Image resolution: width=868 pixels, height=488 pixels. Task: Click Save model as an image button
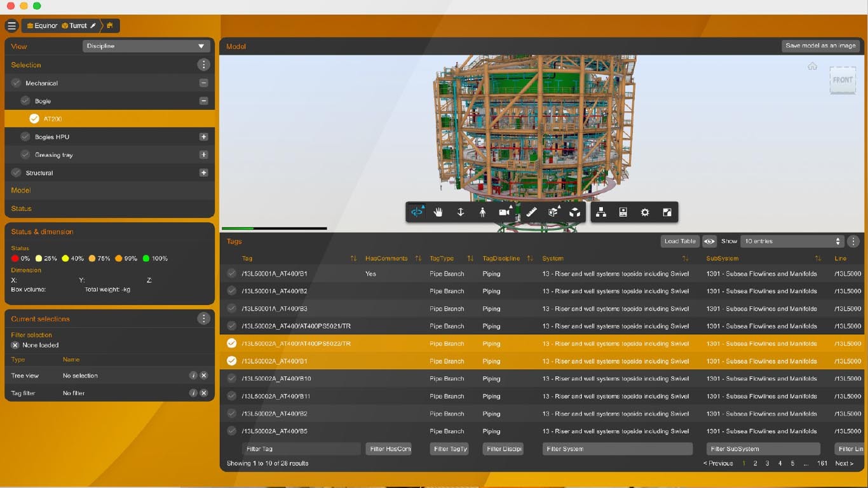click(x=820, y=46)
